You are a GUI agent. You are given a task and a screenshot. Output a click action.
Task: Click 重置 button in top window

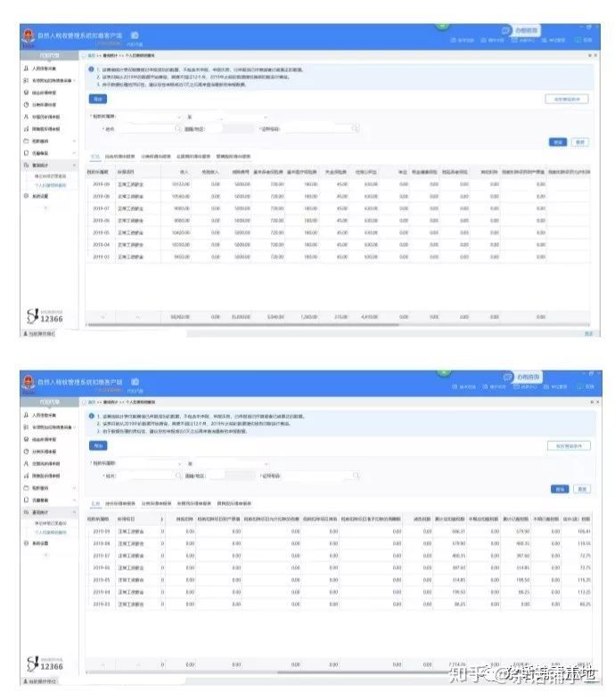pyautogui.click(x=579, y=142)
